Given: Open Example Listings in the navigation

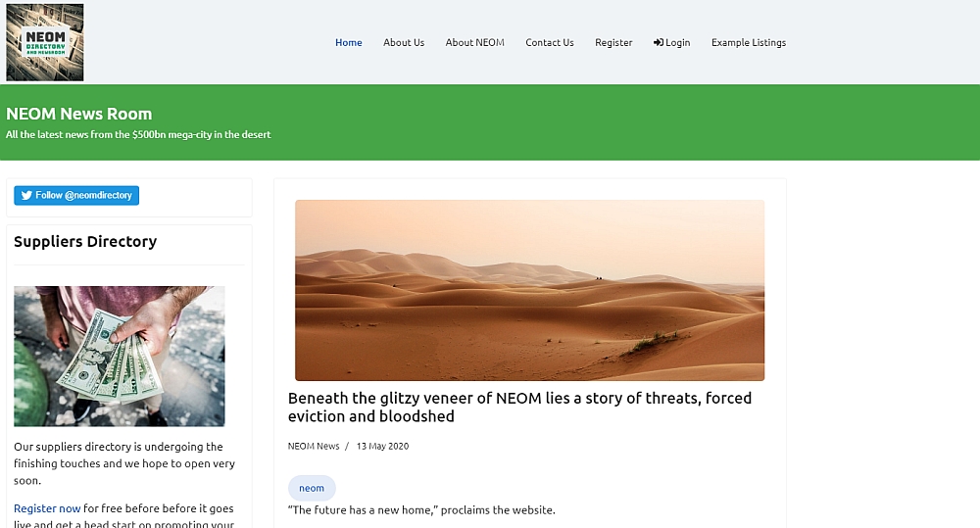Looking at the screenshot, I should click(749, 42).
